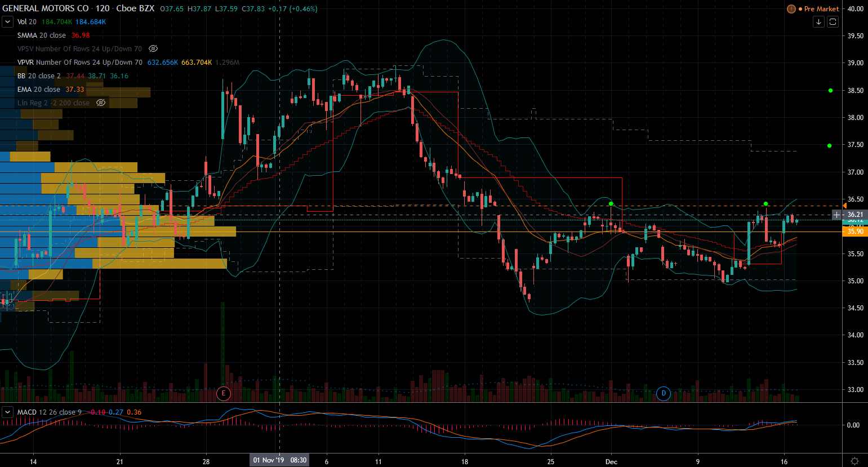868x467 pixels.
Task: Click the plus button beside price 36.21
Action: [836, 215]
